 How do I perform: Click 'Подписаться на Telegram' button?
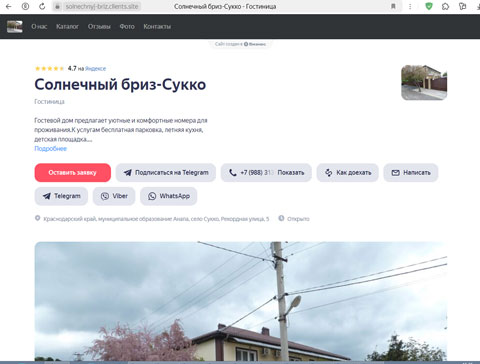pyautogui.click(x=166, y=173)
